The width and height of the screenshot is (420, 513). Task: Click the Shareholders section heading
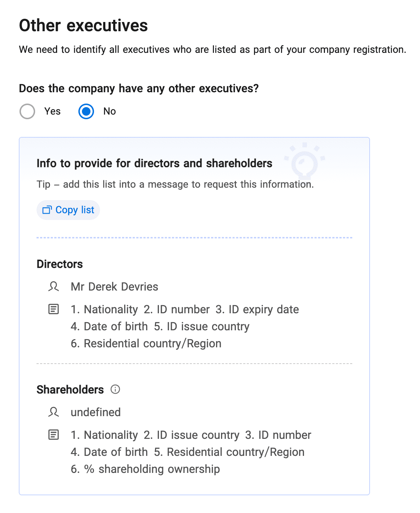click(70, 390)
